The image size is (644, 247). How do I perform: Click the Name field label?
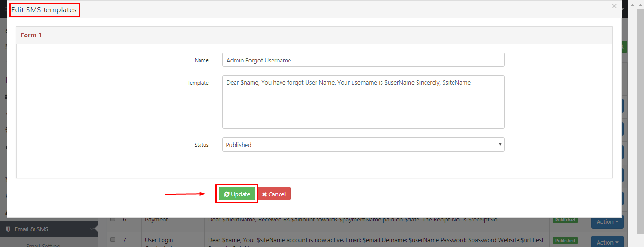point(202,60)
